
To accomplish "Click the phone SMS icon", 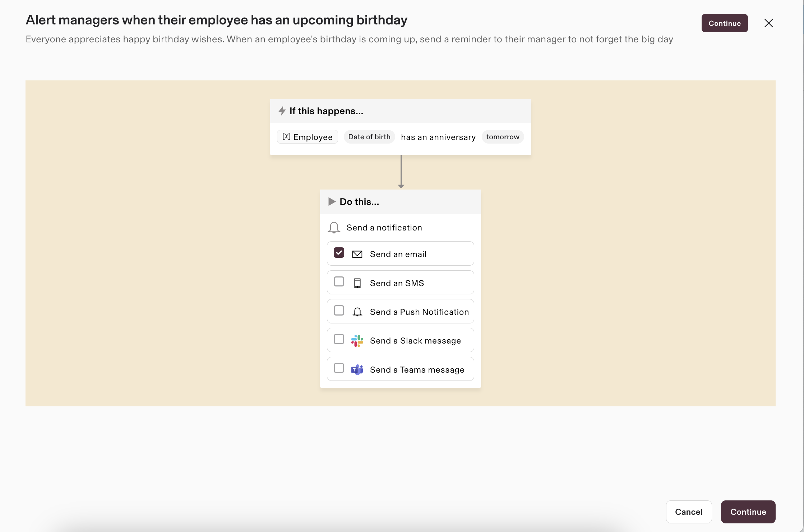I will pyautogui.click(x=357, y=283).
